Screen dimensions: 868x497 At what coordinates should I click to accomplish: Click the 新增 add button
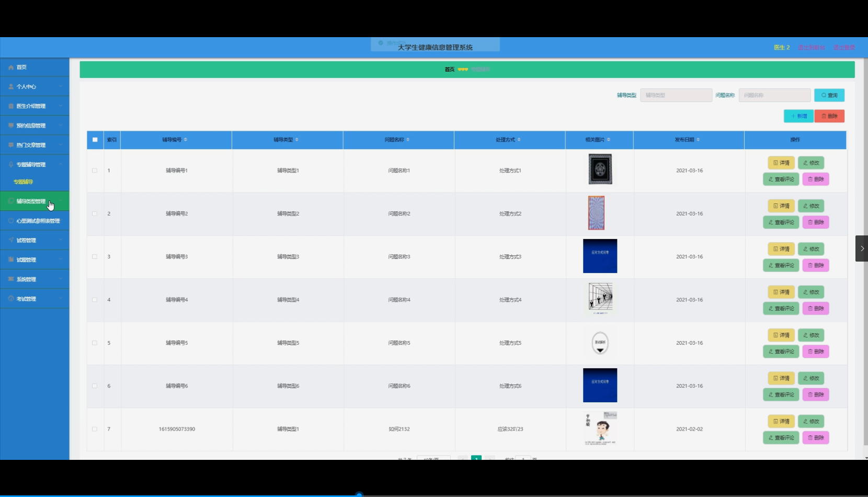coord(798,116)
